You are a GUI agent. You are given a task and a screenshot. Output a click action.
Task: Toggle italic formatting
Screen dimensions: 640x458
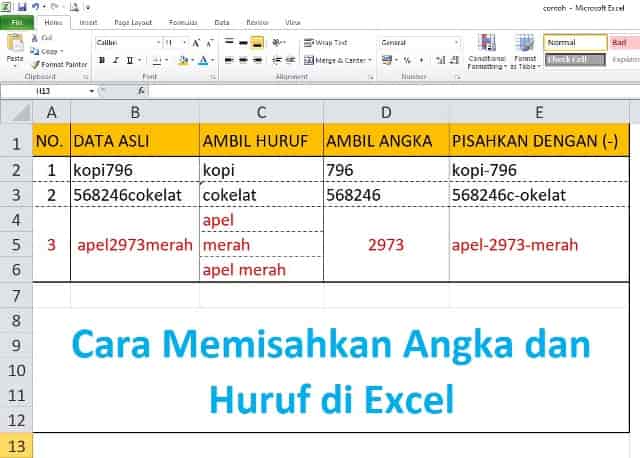pyautogui.click(x=116, y=60)
